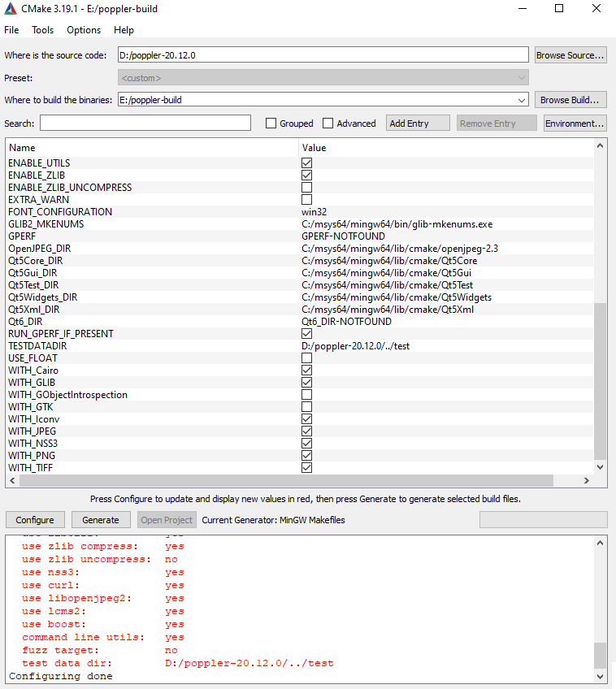Click the CMake logo in title bar
616x689 pixels.
pyautogui.click(x=10, y=9)
